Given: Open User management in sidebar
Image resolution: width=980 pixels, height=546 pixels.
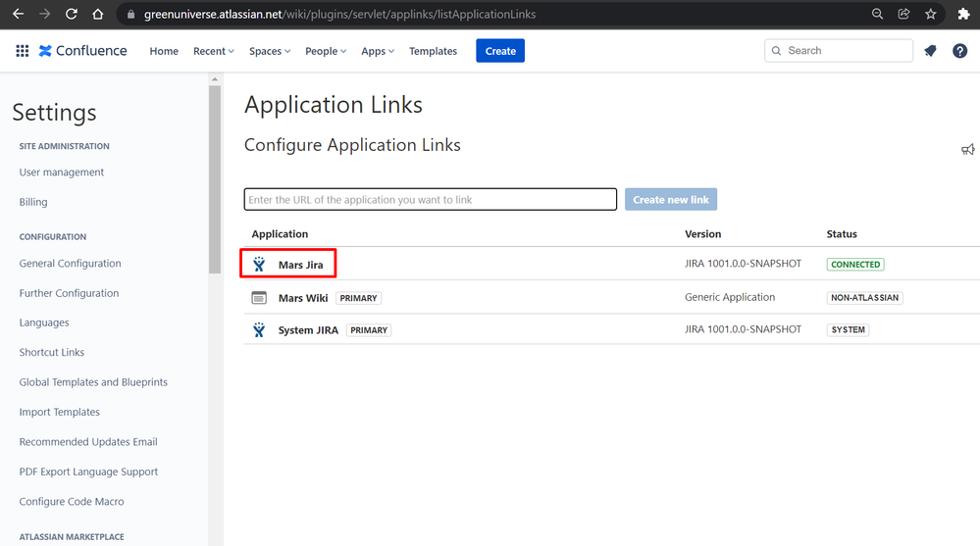Looking at the screenshot, I should click(x=61, y=172).
